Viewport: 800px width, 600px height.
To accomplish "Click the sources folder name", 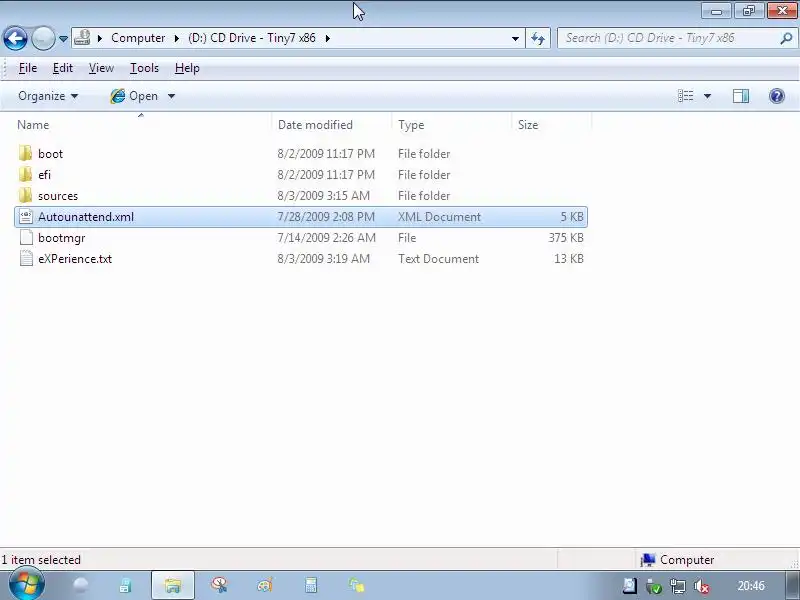I will 58,196.
